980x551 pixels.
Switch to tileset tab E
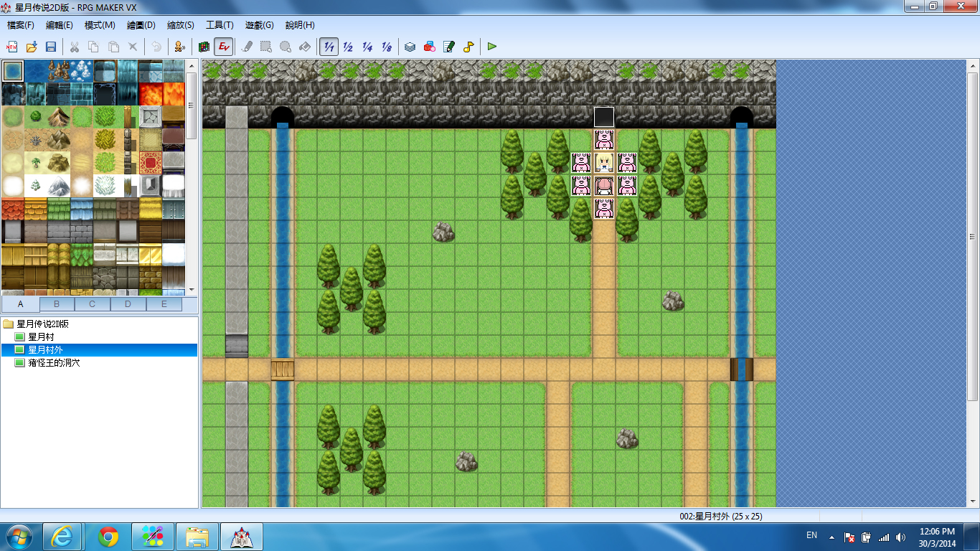point(164,304)
